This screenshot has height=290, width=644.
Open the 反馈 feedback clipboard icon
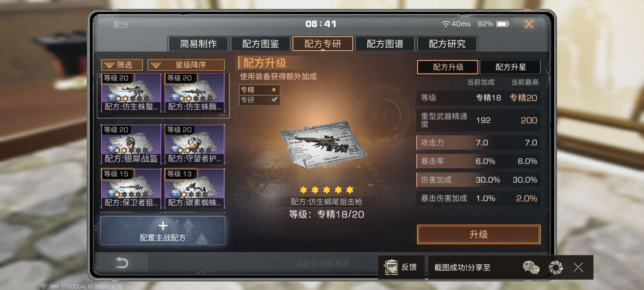(391, 267)
